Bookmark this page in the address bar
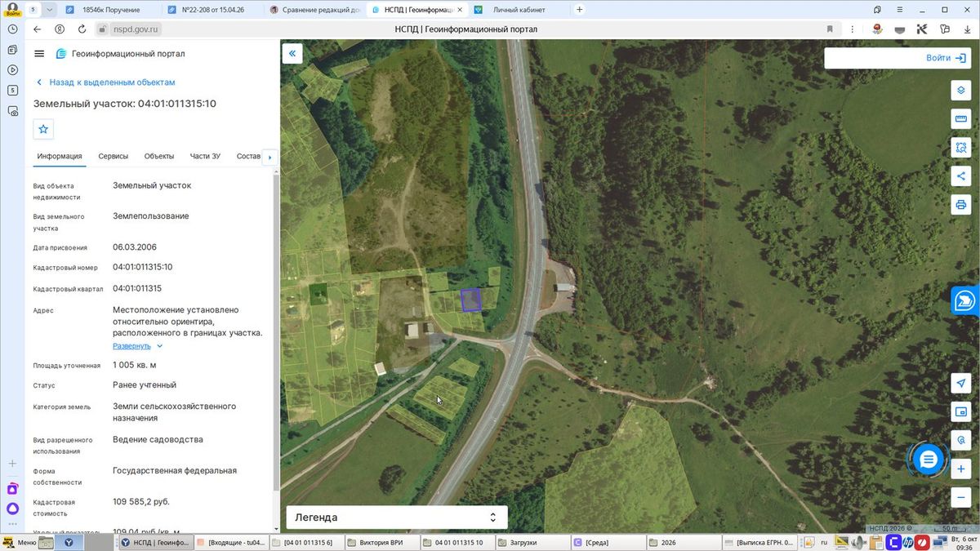The width and height of the screenshot is (980, 551). 830,29
